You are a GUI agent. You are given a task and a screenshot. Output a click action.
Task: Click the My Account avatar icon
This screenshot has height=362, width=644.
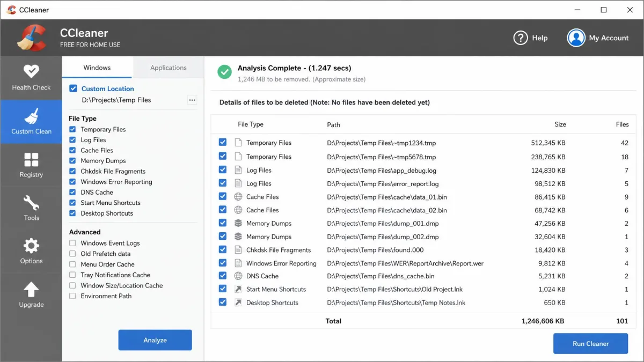(576, 38)
